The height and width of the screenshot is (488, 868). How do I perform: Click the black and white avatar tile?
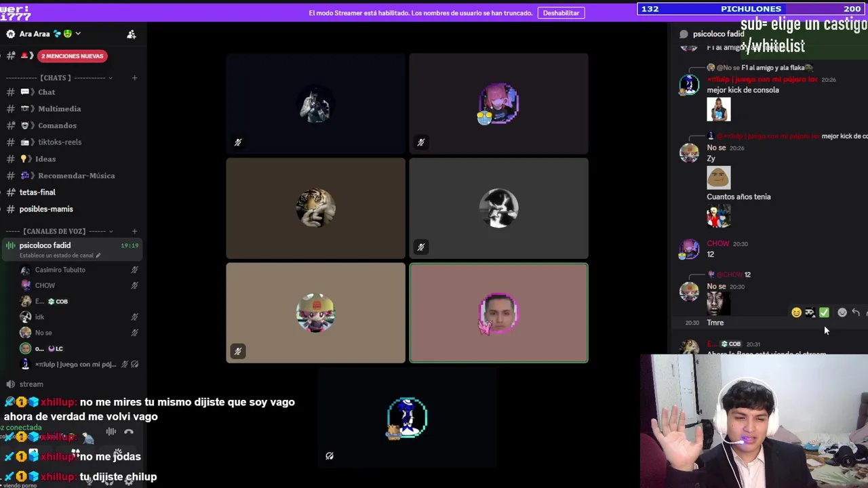point(498,208)
